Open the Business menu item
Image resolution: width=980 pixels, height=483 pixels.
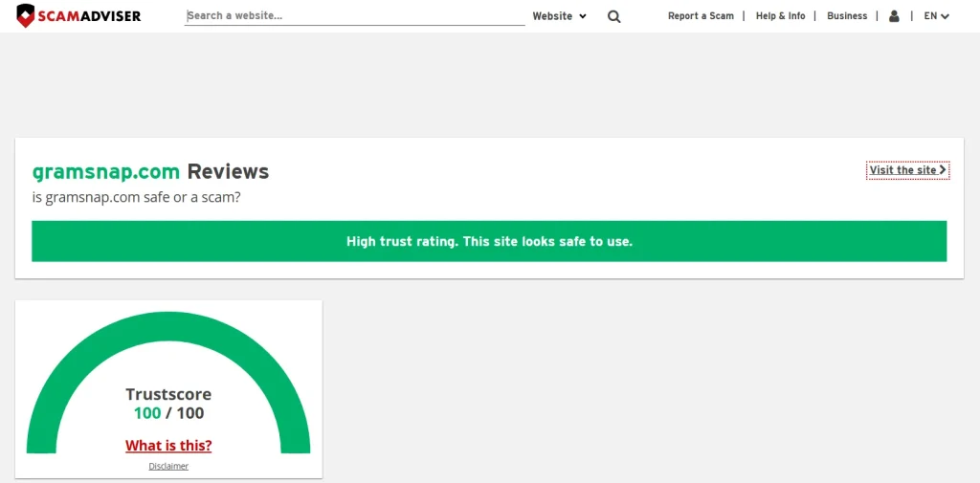pyautogui.click(x=847, y=16)
